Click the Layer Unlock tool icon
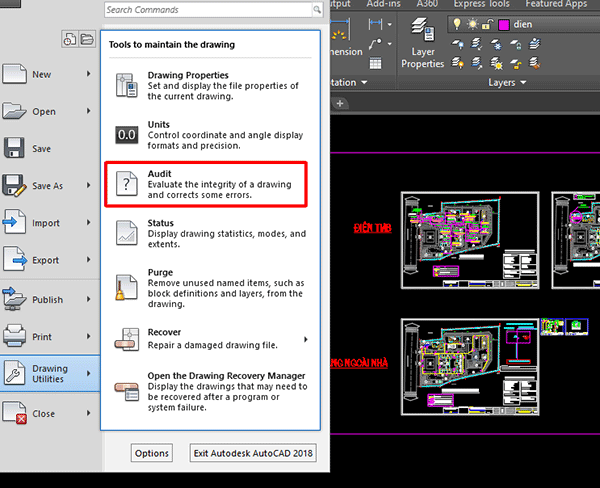The height and width of the screenshot is (488, 600). coord(515,63)
